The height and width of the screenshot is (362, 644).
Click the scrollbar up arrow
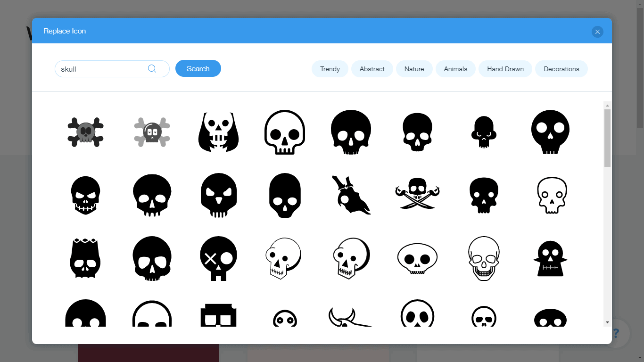click(607, 105)
